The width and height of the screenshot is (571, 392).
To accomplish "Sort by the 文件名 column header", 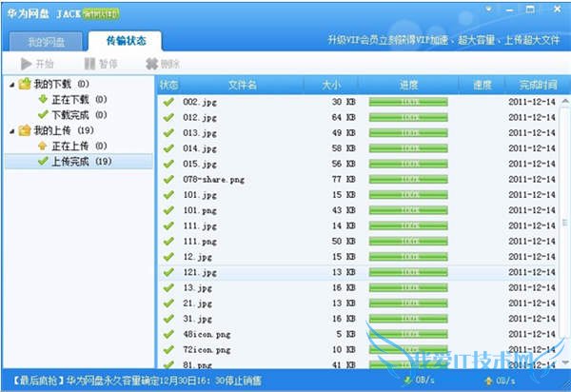I will pos(242,85).
